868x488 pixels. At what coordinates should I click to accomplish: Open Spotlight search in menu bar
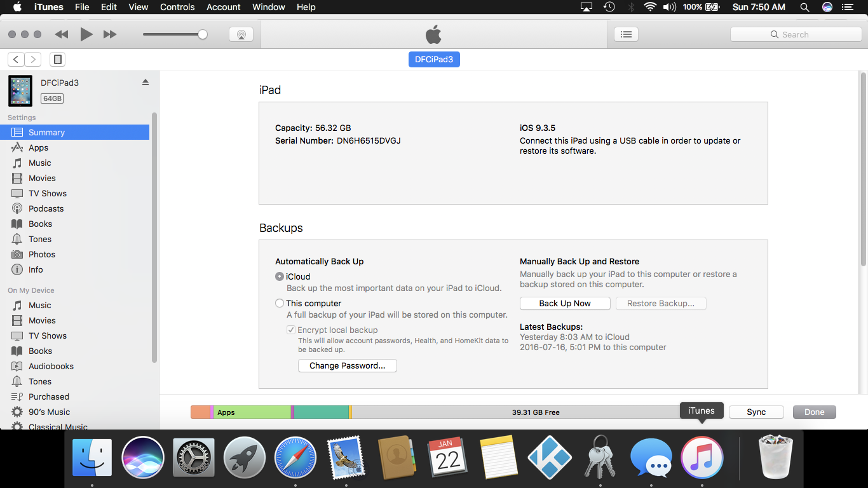(804, 7)
